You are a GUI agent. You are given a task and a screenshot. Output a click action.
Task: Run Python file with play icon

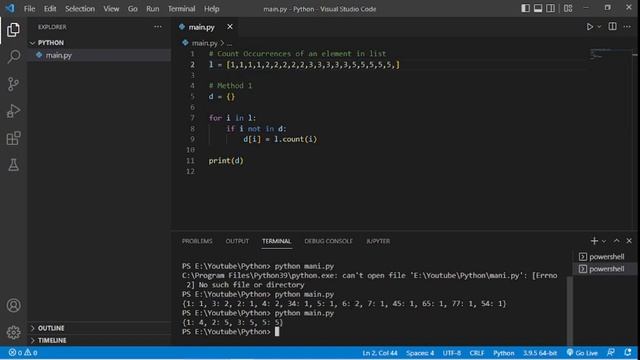[590, 27]
